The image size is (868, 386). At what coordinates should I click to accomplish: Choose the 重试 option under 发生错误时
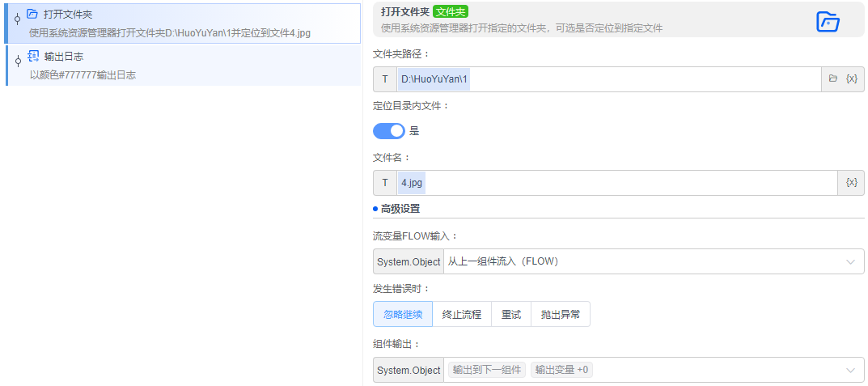(511, 315)
